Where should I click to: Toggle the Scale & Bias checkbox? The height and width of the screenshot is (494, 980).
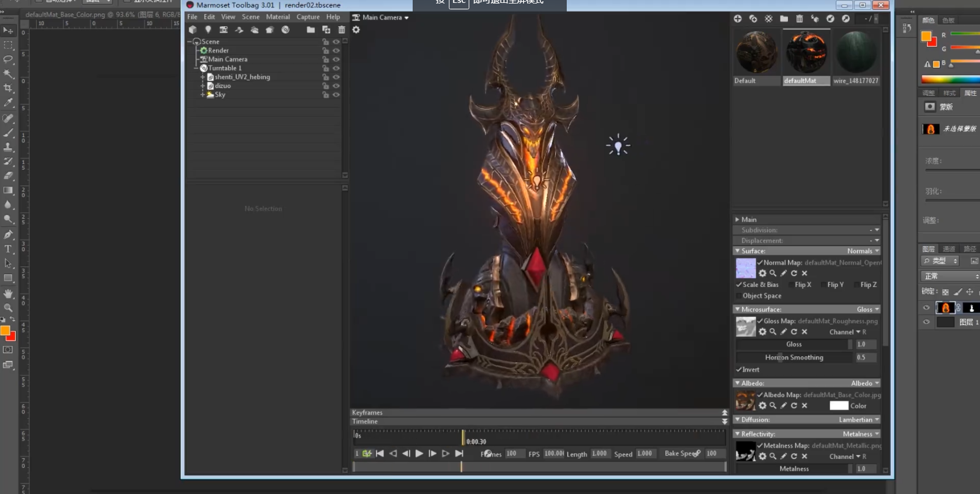[739, 285]
